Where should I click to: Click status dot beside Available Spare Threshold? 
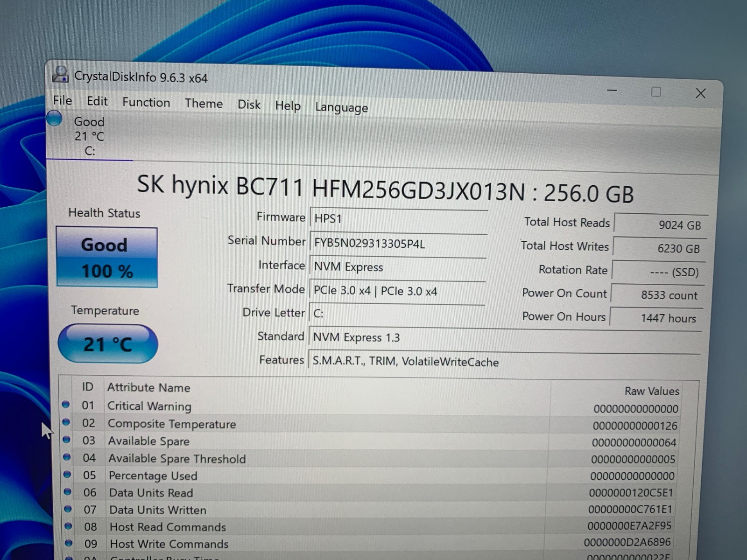(x=67, y=457)
